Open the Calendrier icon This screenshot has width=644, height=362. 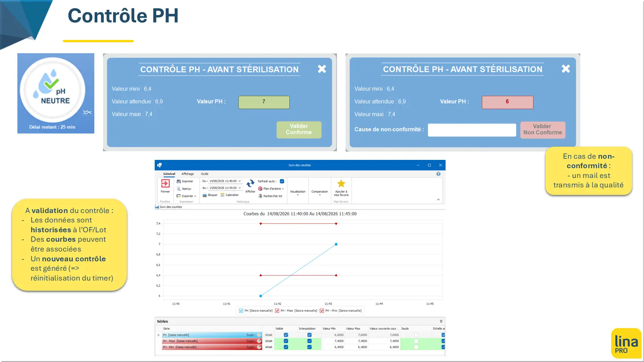(223, 195)
